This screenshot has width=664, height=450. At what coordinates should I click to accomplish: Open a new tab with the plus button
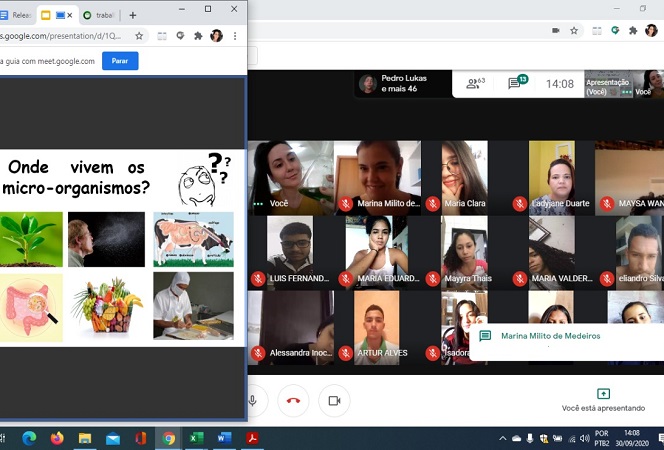133,15
